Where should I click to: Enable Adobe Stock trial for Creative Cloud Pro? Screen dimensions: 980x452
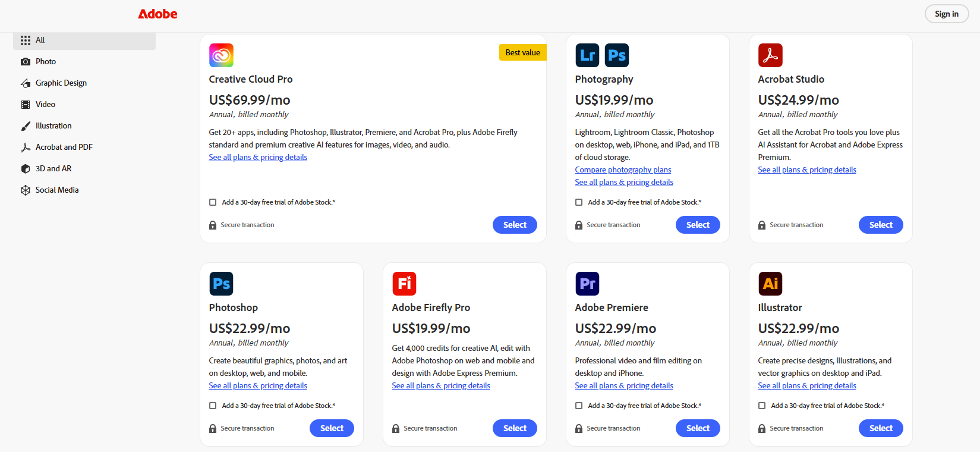[213, 202]
